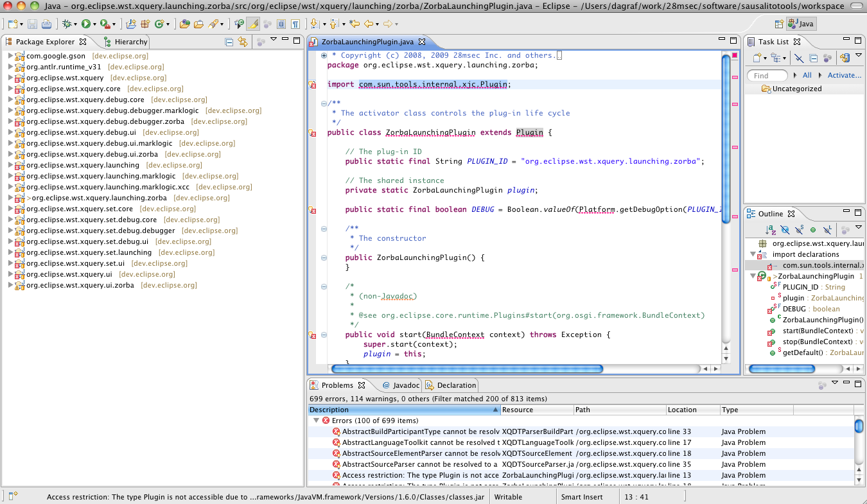Click the Sort alphabetically icon in Outline

click(771, 229)
